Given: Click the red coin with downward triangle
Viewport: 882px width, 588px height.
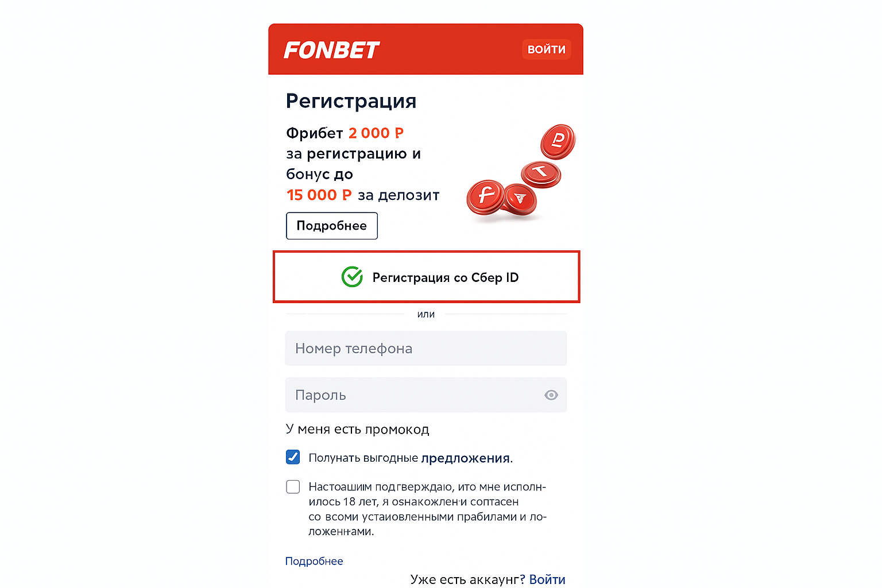Looking at the screenshot, I should (520, 199).
